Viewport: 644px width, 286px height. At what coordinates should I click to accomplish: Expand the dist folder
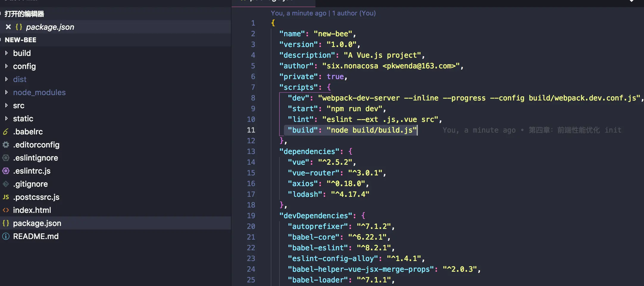pos(6,79)
